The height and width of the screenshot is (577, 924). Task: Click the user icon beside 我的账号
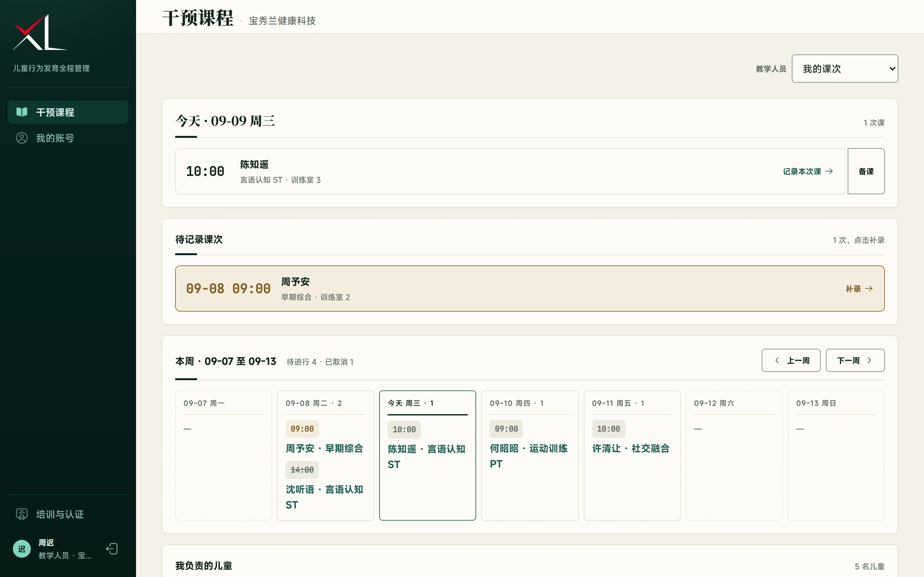(22, 138)
